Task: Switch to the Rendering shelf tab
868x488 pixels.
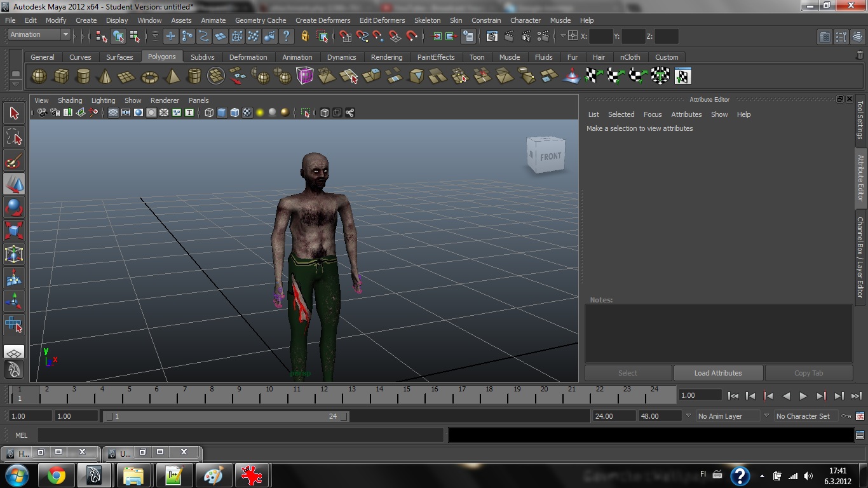Action: (386, 57)
